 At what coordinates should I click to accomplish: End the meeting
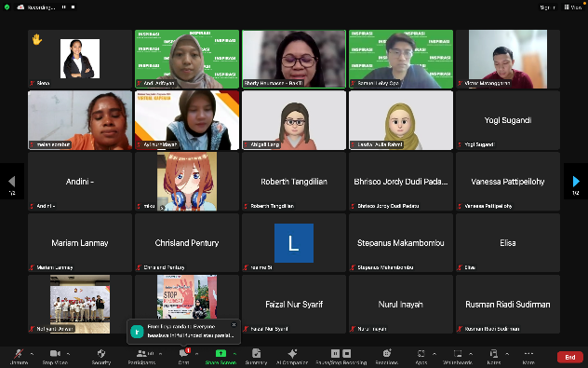point(570,357)
